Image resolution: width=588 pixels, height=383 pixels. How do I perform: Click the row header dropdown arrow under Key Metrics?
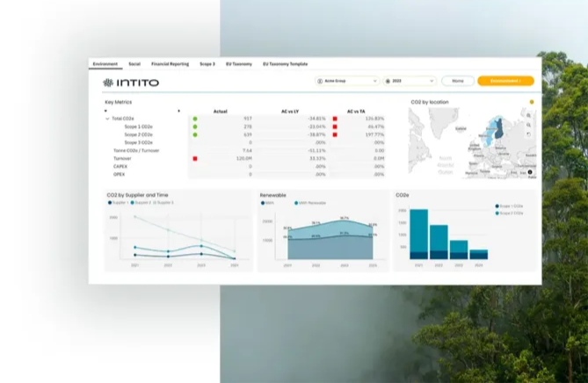(105, 111)
